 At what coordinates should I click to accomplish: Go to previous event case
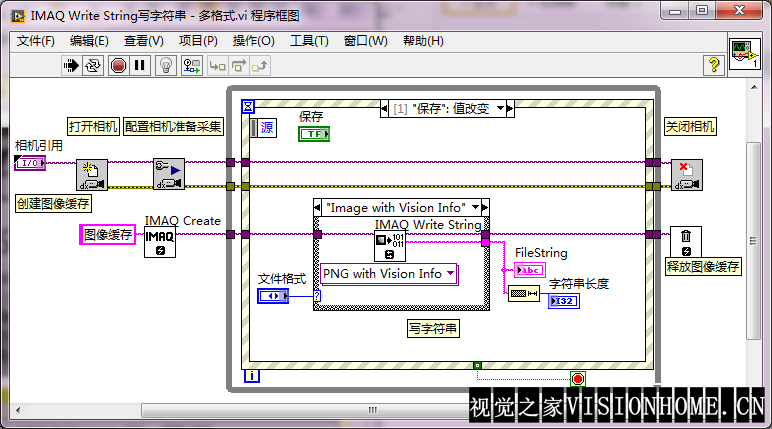pos(384,108)
